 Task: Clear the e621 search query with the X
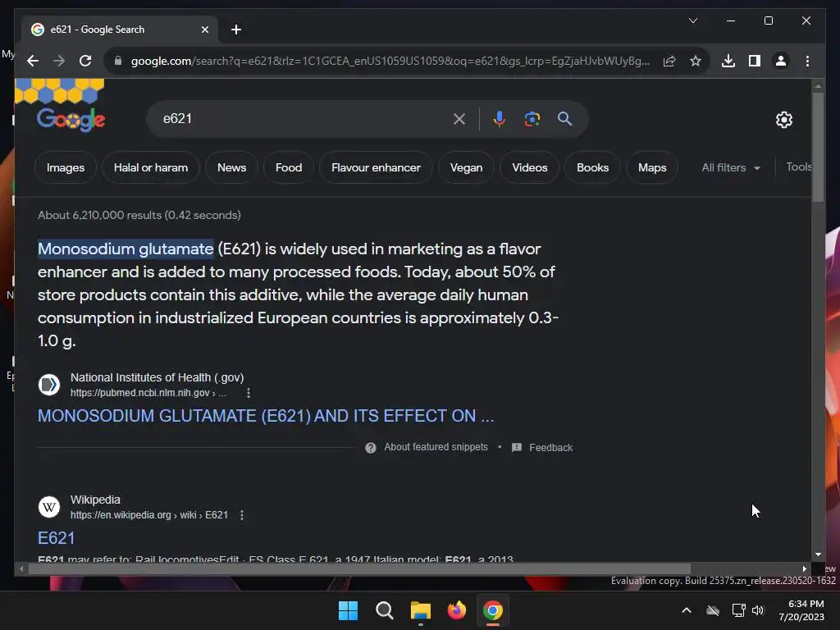coord(459,119)
